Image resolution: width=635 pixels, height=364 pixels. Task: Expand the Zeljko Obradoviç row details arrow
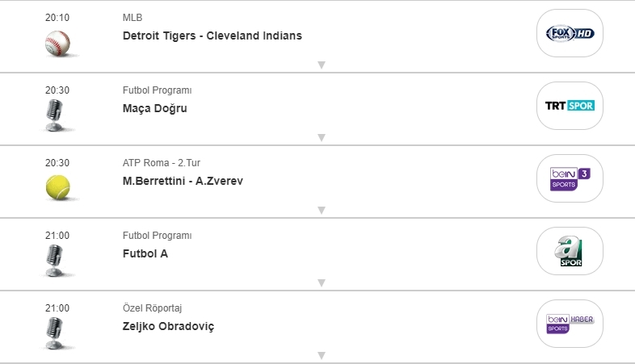pos(321,356)
